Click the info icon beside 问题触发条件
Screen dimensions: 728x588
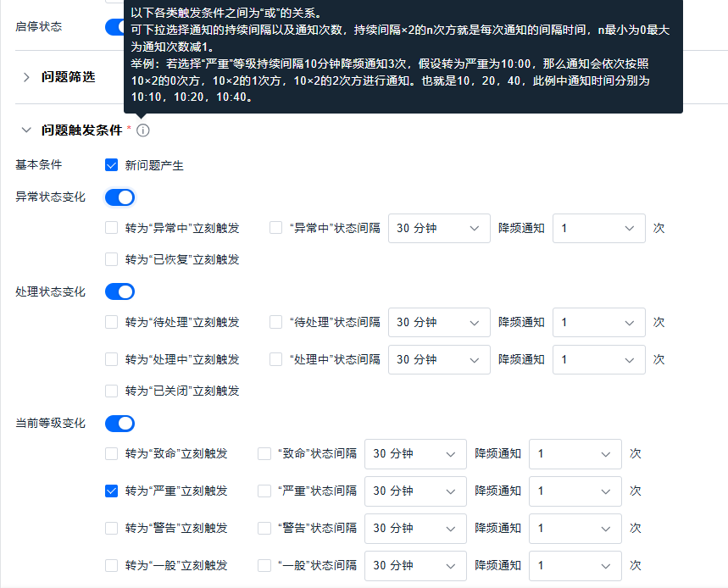(x=142, y=130)
